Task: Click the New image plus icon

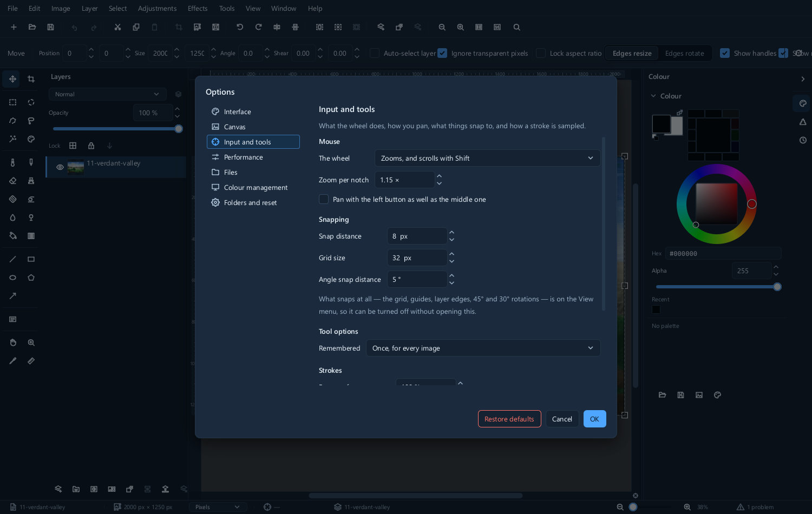Action: tap(14, 27)
